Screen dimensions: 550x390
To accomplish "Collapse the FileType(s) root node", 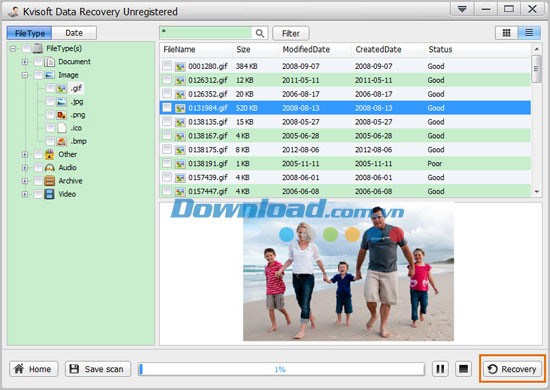I will click(x=13, y=48).
